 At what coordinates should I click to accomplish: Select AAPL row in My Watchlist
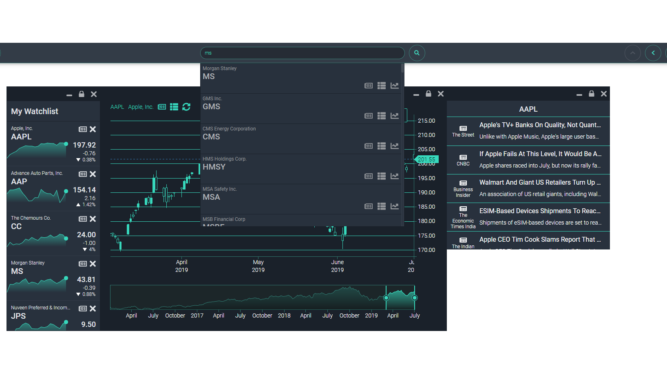[53, 144]
